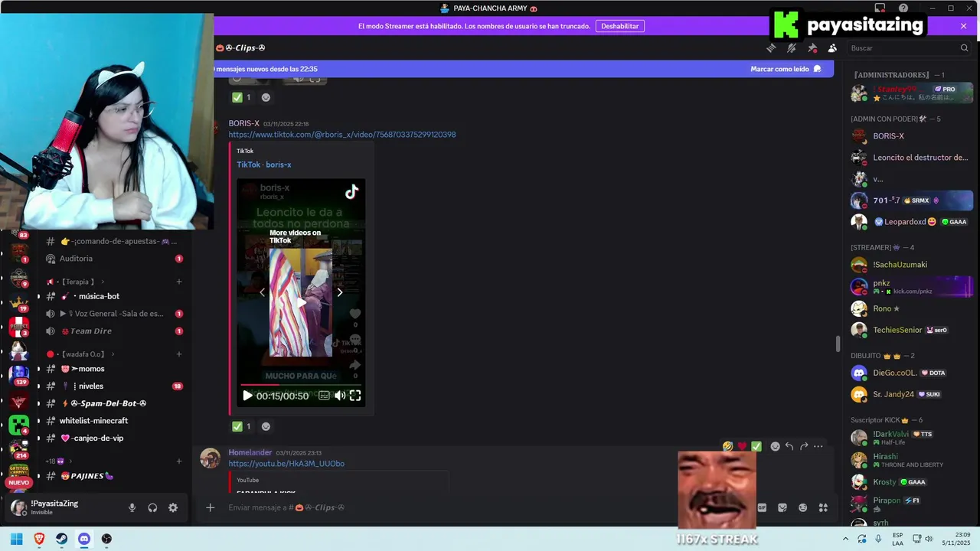Open Homelander's YouTube link
Image resolution: width=980 pixels, height=551 pixels.
286,464
